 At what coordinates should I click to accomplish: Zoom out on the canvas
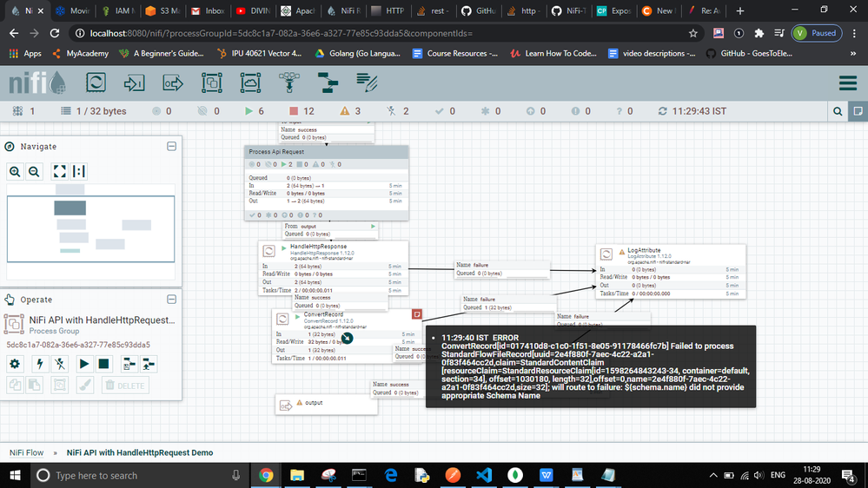coord(35,172)
